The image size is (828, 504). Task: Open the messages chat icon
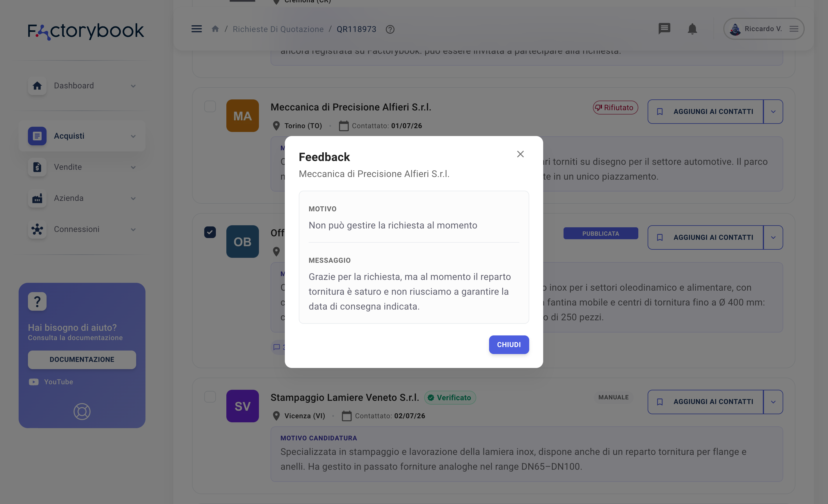point(664,29)
